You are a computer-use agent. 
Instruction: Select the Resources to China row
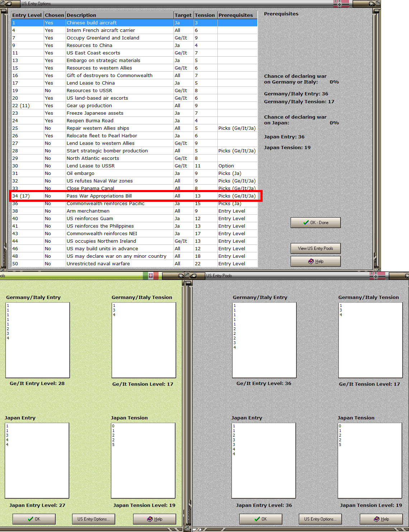tap(134, 45)
